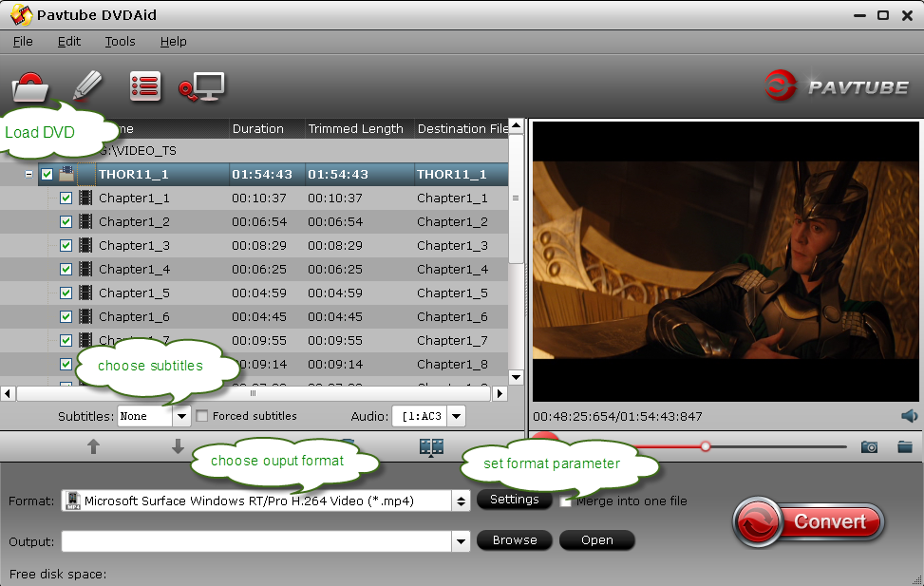The height and width of the screenshot is (586, 924).
Task: Click Pavtube DVDAid app icon in title bar
Action: [21, 15]
